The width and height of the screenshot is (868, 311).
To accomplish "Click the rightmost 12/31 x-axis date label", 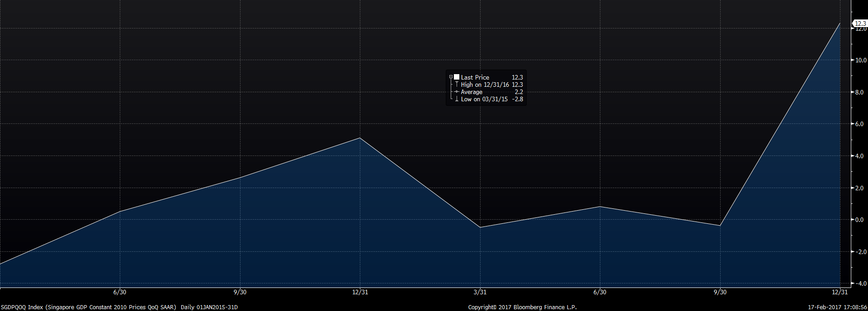I will pos(840,292).
